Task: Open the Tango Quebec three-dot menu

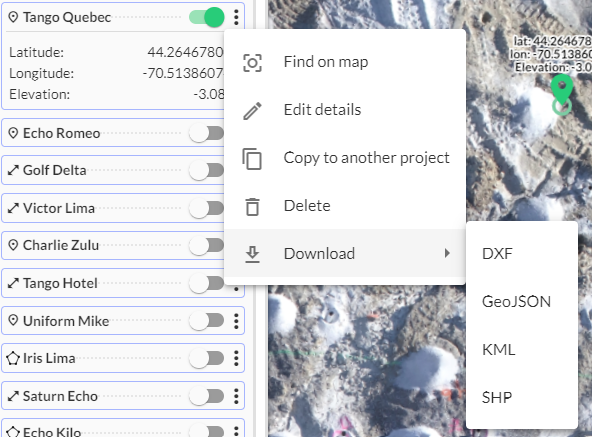Action: pyautogui.click(x=236, y=17)
